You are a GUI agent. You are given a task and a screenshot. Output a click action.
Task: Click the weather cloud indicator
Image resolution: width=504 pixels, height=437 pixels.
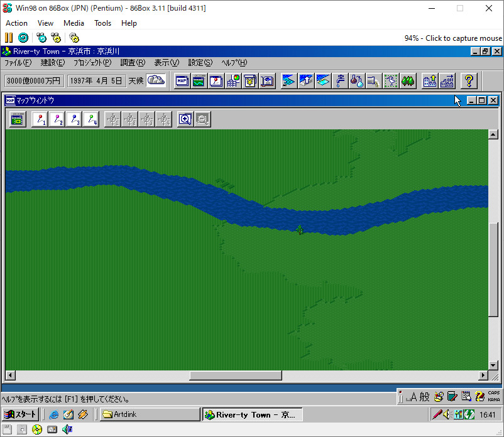tap(156, 80)
